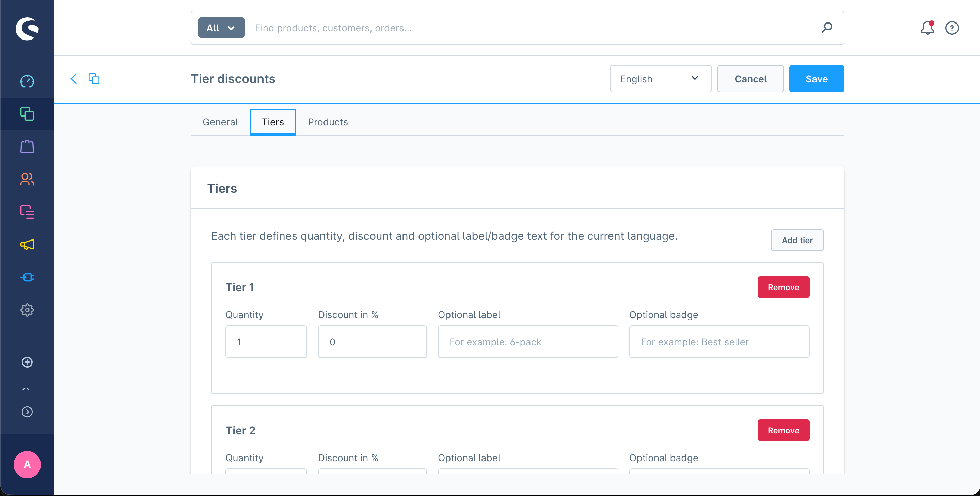Open the Content layout icon

click(27, 212)
